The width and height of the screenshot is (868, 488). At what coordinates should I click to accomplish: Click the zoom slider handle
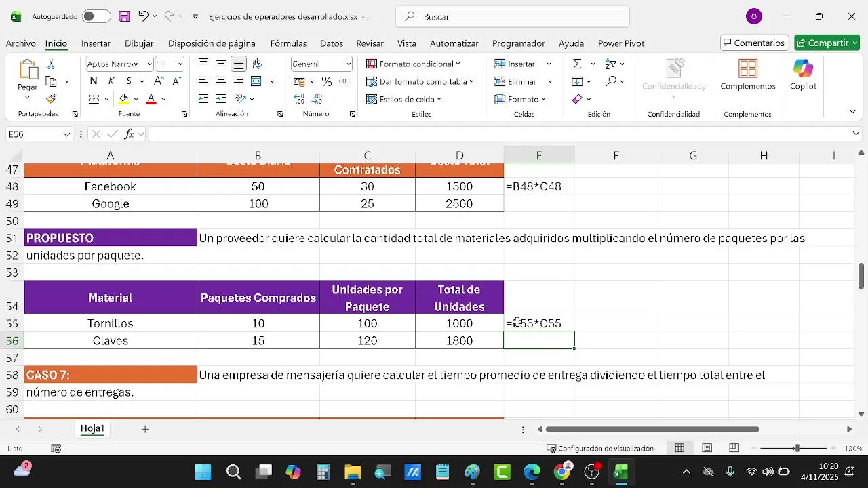point(797,448)
